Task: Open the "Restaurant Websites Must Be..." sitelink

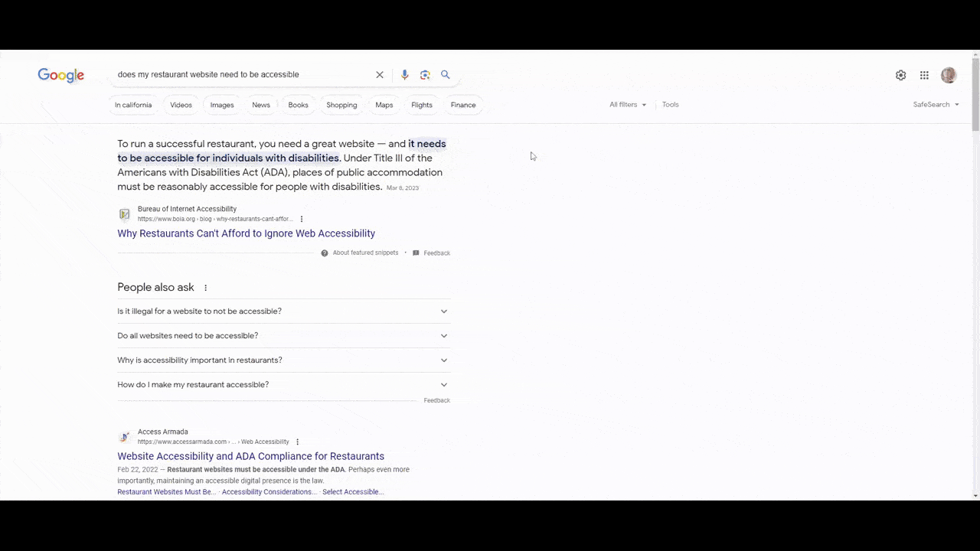Action: point(167,492)
